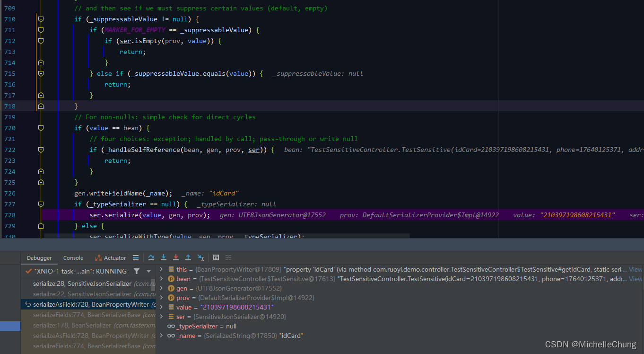The image size is (644, 354).
Task: Select the "XNIO-1 task-...ain": RUNNING thread
Action: coord(80,271)
